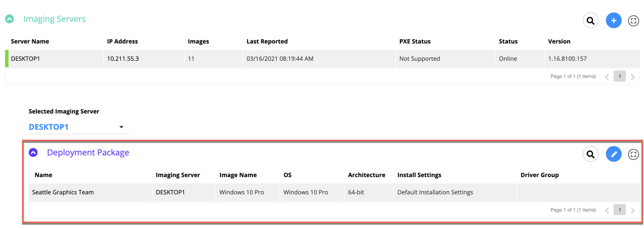Add a new imaging server

pos(613,21)
